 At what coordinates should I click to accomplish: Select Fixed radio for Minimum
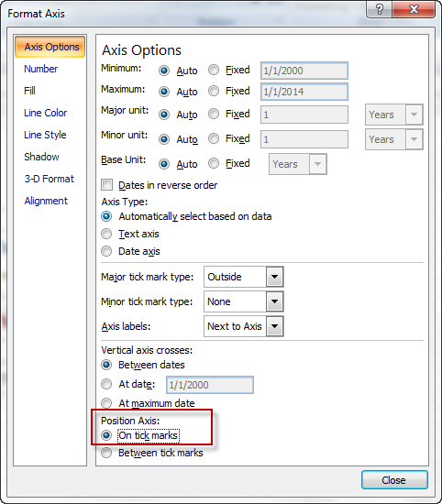click(214, 70)
